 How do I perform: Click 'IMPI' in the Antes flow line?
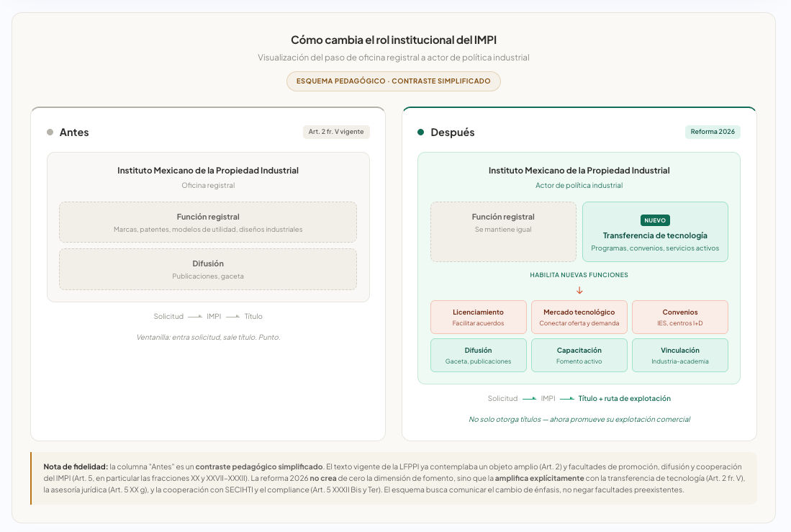[x=214, y=317]
